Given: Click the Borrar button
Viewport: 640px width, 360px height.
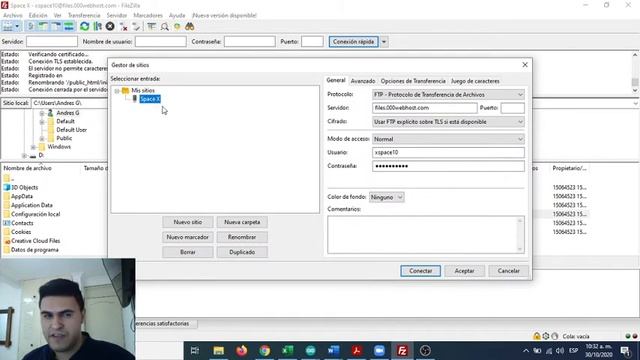Looking at the screenshot, I should pos(188,252).
